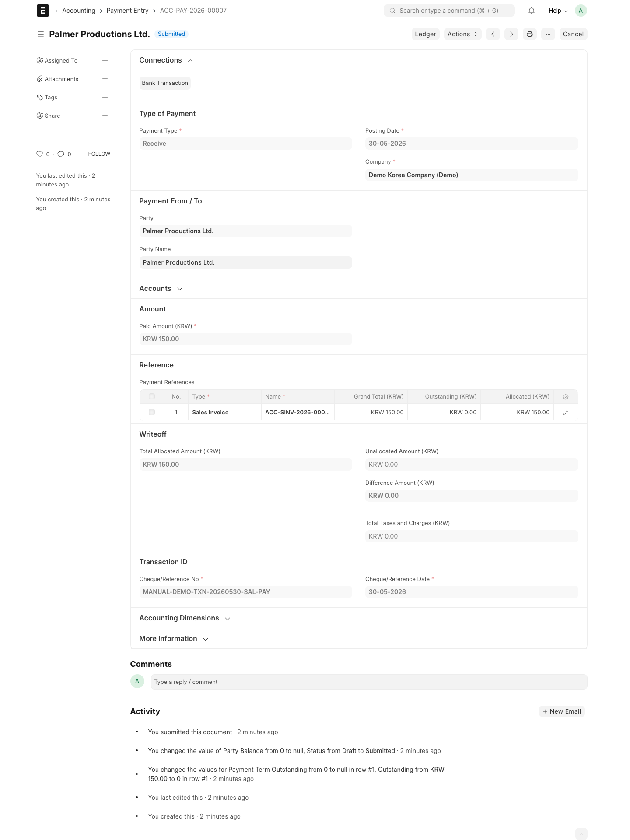Click Attachments sidebar label
Screen dimensions: 630x840
click(61, 79)
